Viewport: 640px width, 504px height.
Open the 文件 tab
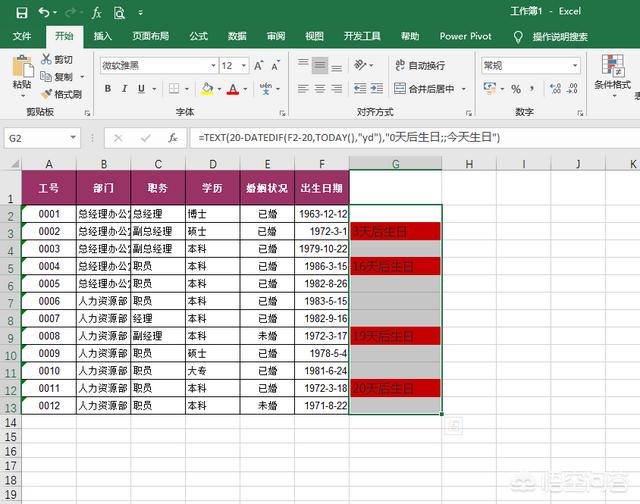[22, 36]
